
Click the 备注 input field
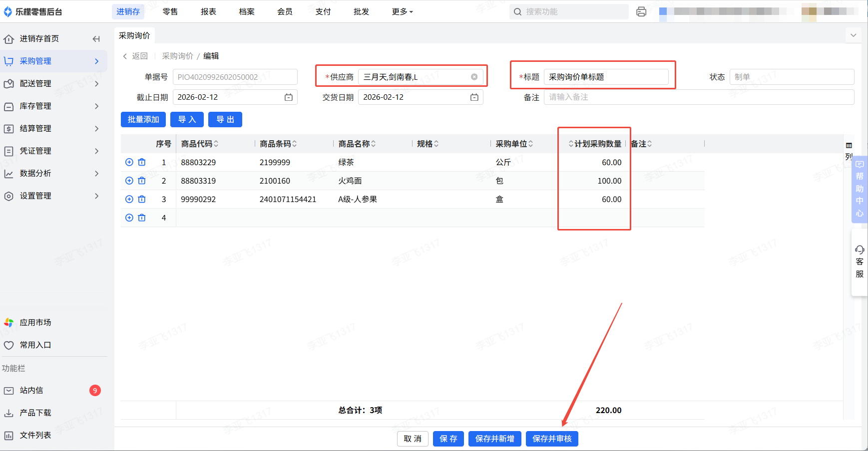click(x=699, y=97)
